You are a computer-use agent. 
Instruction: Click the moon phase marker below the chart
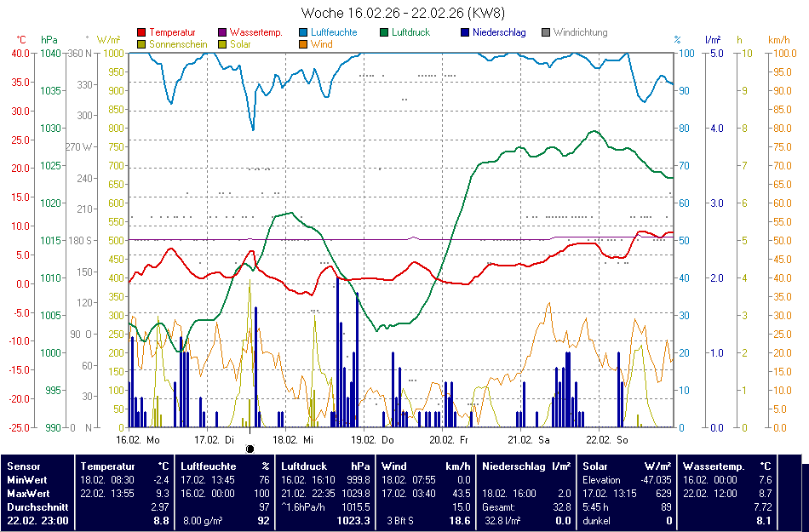(x=250, y=449)
